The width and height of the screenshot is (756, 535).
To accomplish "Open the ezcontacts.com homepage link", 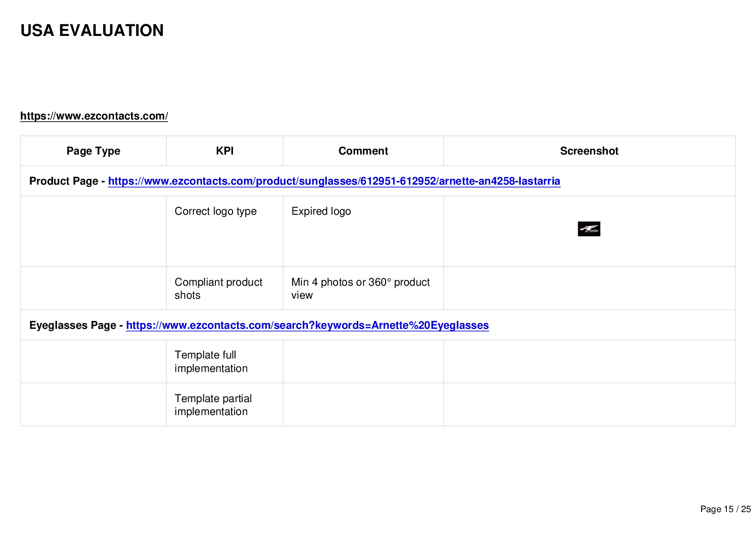I will point(94,116).
